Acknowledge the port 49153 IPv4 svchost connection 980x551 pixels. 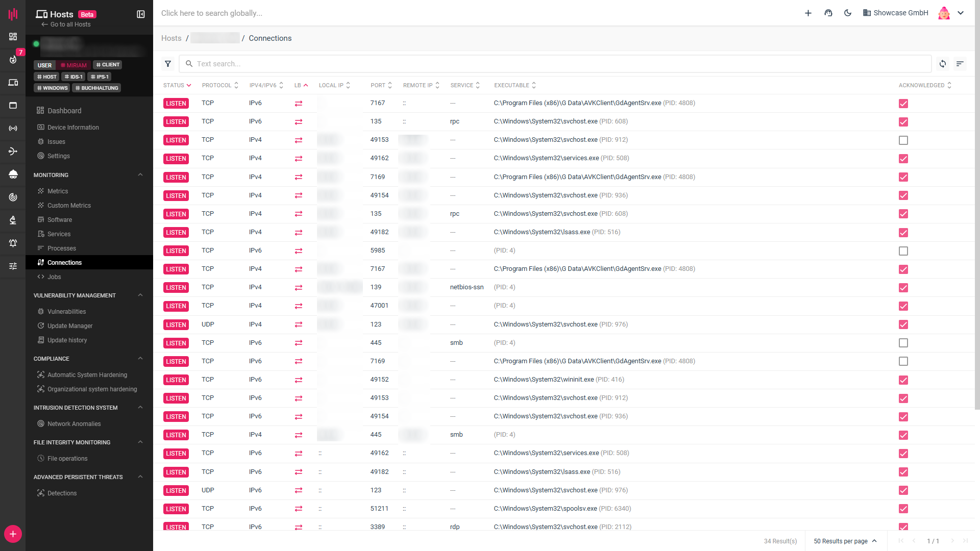(x=903, y=140)
